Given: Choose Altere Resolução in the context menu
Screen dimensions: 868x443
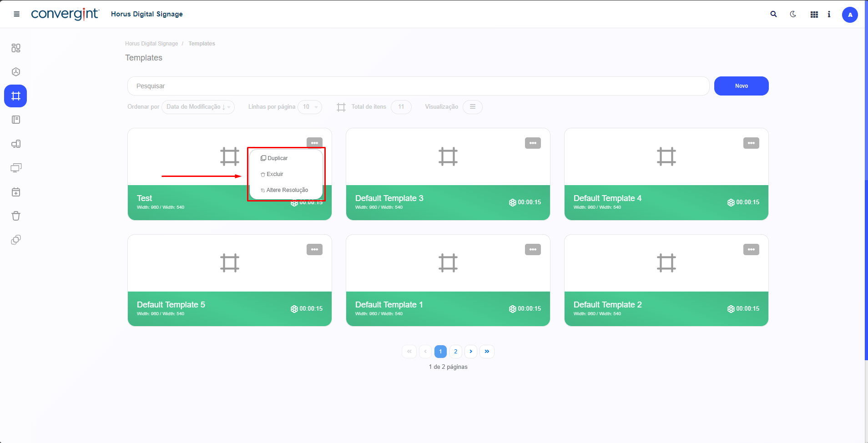Looking at the screenshot, I should (287, 190).
